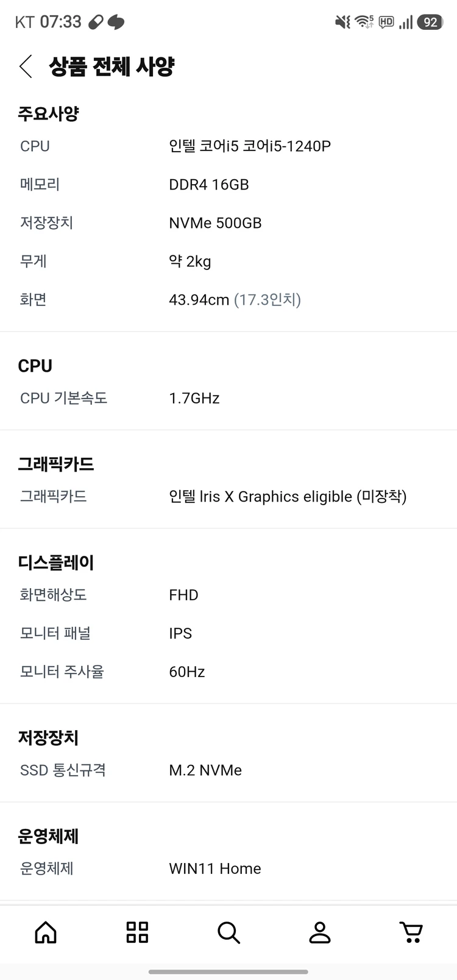
Task: Tap the 그래픽카드 section heading
Action: (x=56, y=464)
